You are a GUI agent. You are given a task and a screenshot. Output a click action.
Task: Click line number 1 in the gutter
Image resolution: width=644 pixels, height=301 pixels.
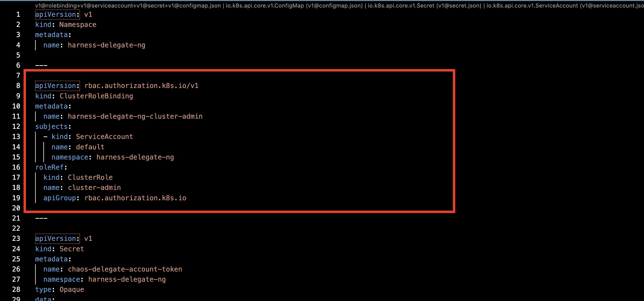tap(18, 15)
